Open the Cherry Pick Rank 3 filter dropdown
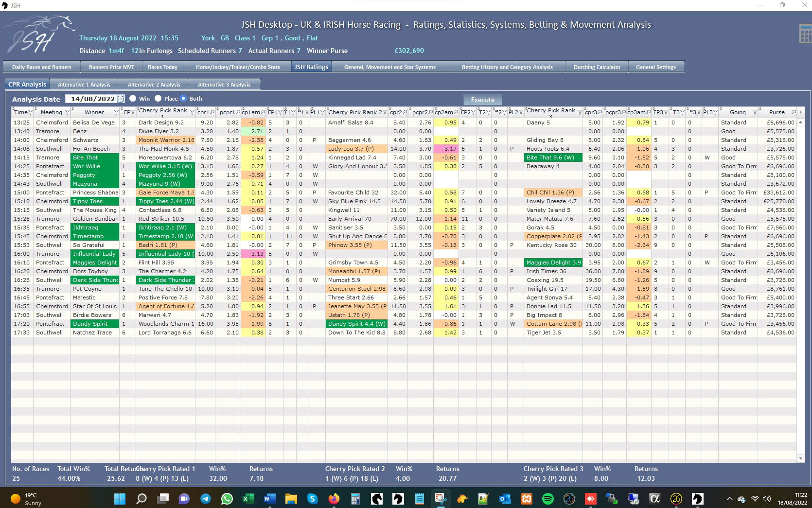 580,112
